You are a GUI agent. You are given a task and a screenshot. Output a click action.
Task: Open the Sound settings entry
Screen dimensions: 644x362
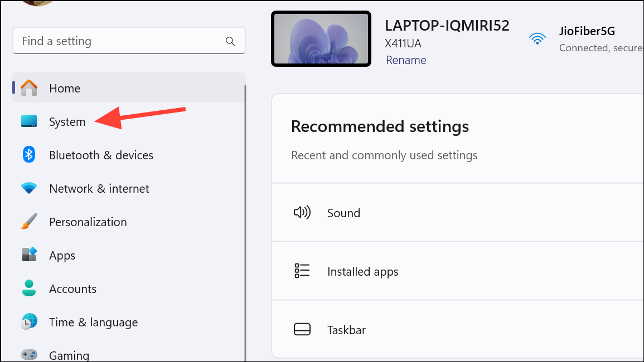click(343, 213)
